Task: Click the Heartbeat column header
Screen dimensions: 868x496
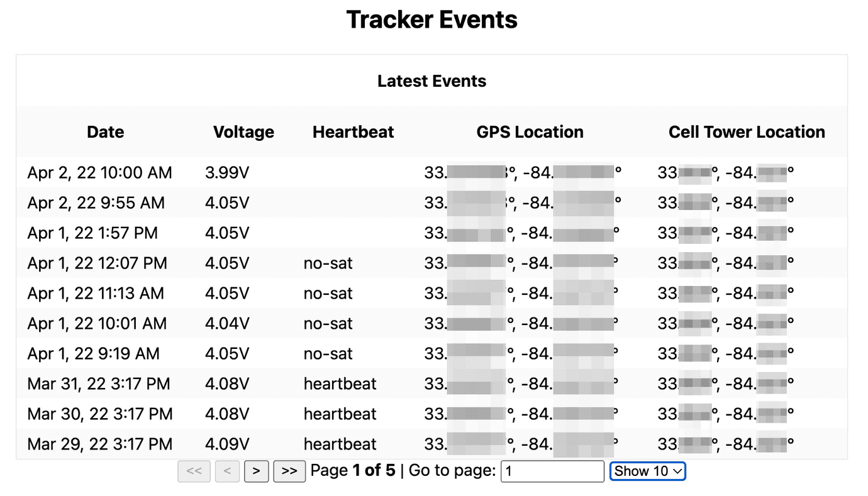Action: click(x=353, y=132)
